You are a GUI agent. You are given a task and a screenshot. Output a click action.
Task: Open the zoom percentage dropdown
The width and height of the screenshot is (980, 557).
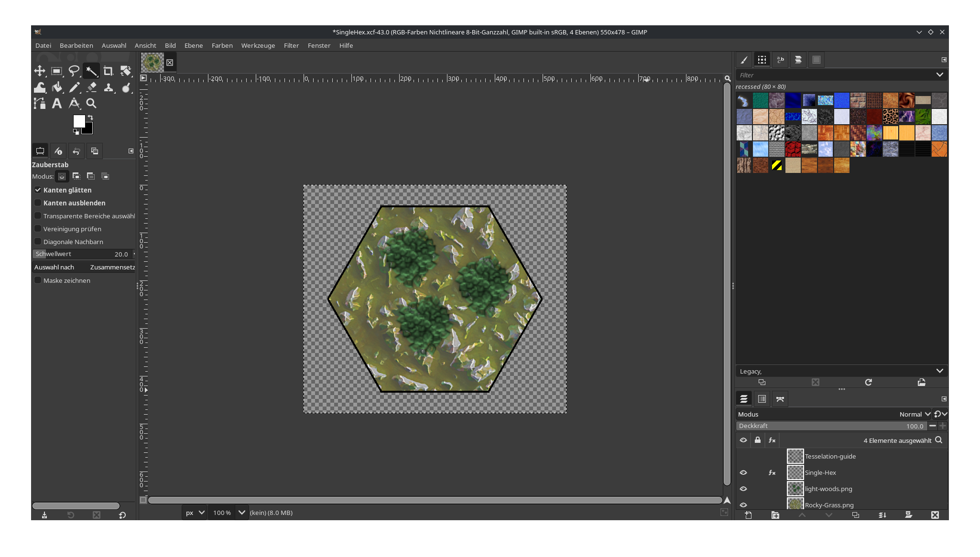241,512
